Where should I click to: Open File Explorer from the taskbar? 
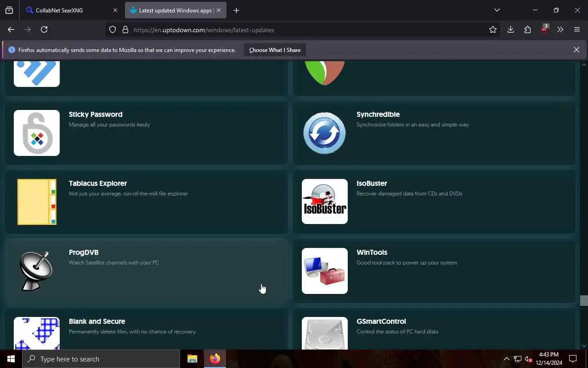pos(192,359)
